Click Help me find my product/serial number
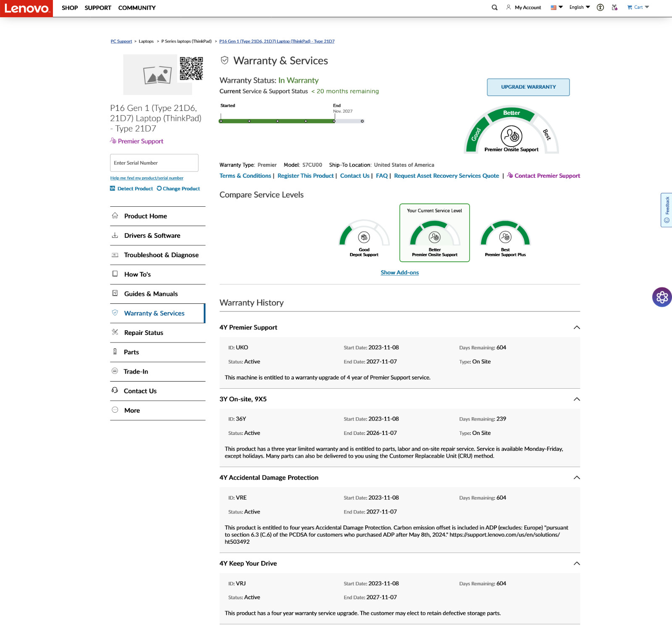672x632 pixels. tap(147, 178)
